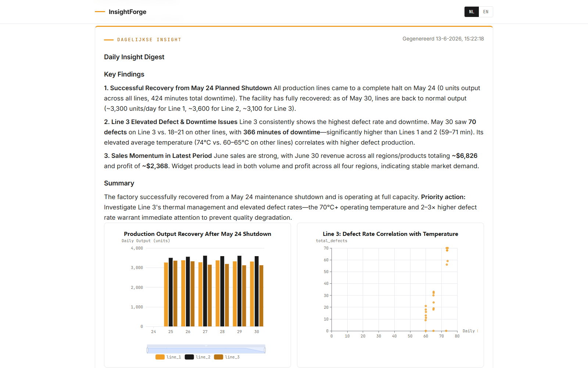Click the '4,000' y-axis label on bar chart
Image resolution: width=588 pixels, height=368 pixels.
[x=137, y=248]
